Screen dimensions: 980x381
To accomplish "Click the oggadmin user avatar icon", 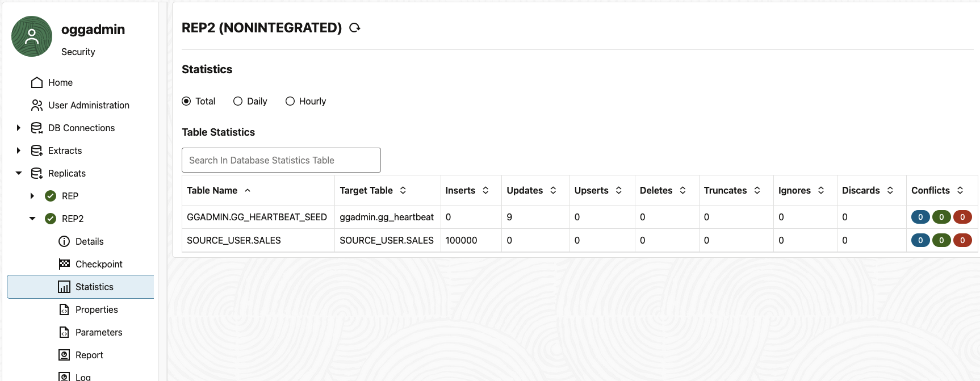I will pos(32,36).
